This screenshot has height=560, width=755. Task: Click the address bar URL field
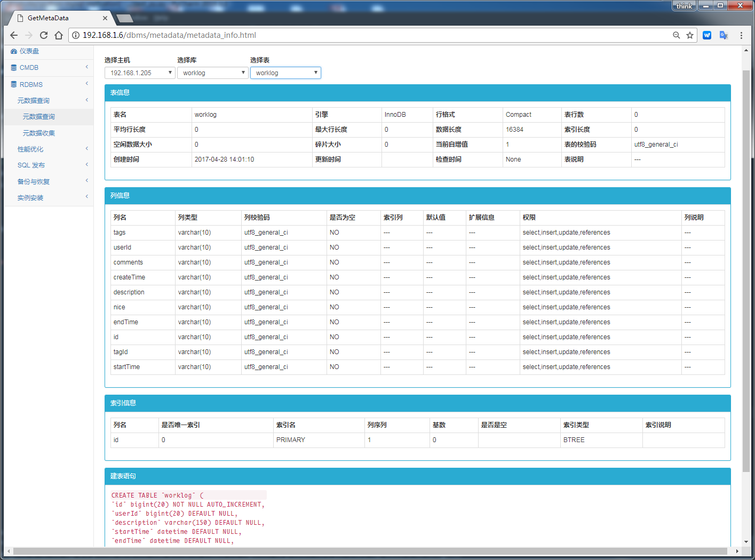coord(373,35)
